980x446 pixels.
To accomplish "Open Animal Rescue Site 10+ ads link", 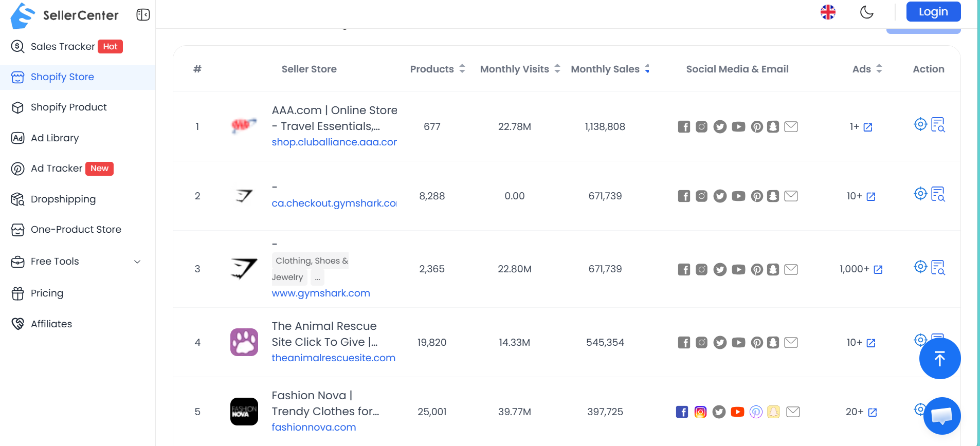I will [x=871, y=343].
